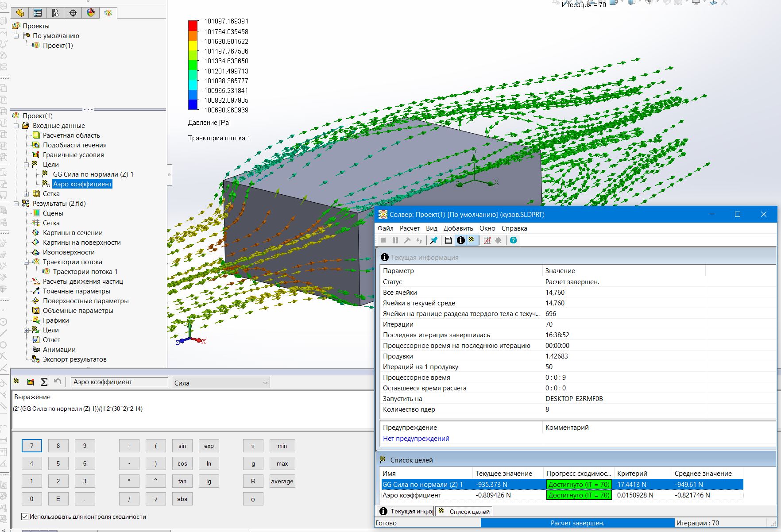This screenshot has width=781, height=532.
Task: Click the red swatch in pressure legend
Action: [x=193, y=25]
